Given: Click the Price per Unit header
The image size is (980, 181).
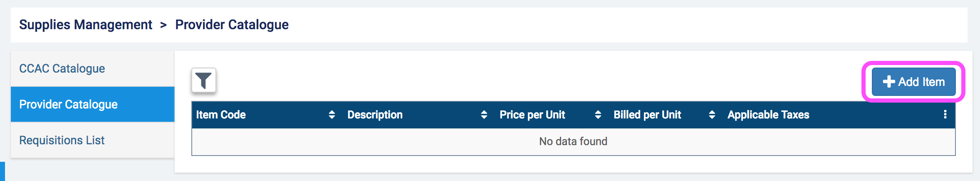Looking at the screenshot, I should click(532, 115).
